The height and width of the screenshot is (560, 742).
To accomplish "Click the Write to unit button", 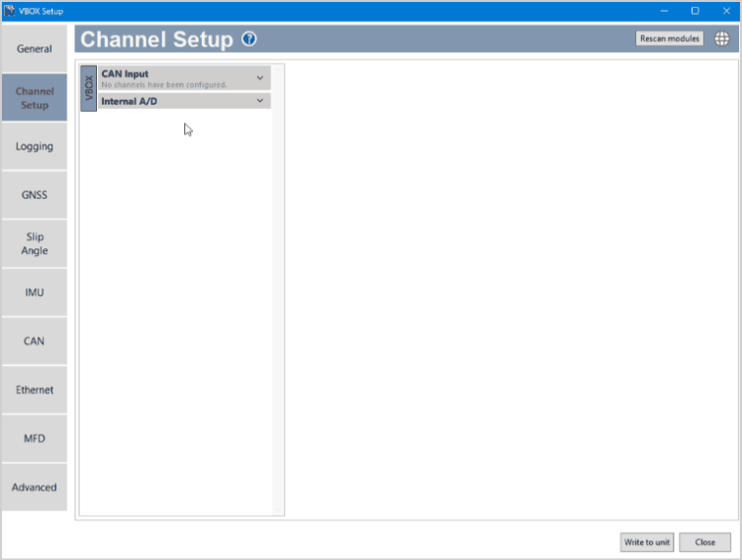I will [647, 542].
